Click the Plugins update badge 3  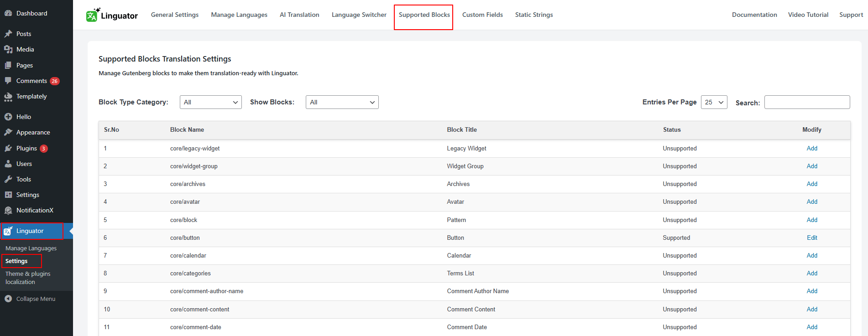point(44,149)
